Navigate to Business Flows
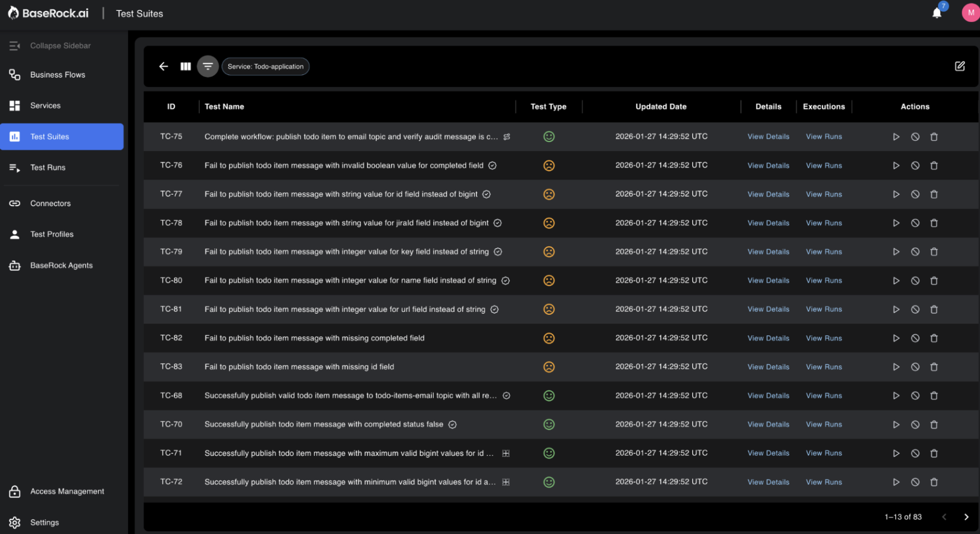The image size is (980, 534). [57, 75]
